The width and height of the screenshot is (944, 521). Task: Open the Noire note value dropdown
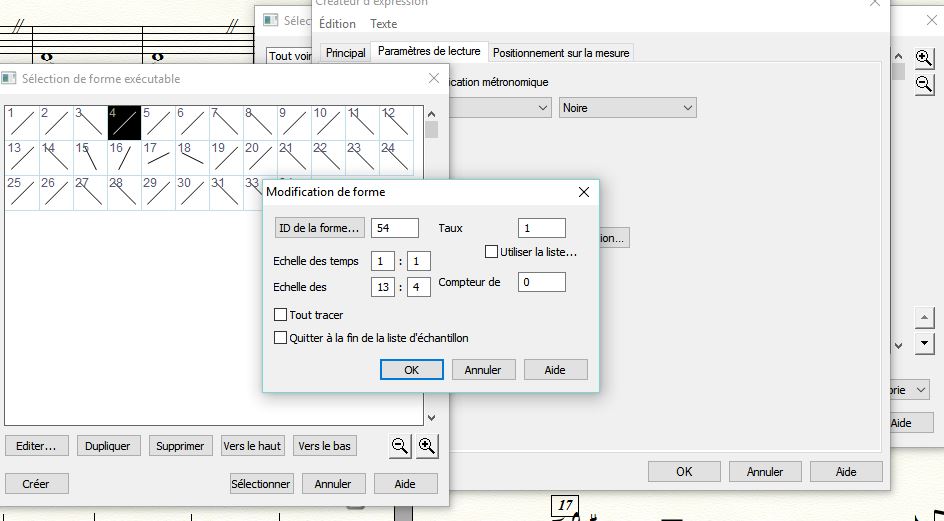click(627, 107)
